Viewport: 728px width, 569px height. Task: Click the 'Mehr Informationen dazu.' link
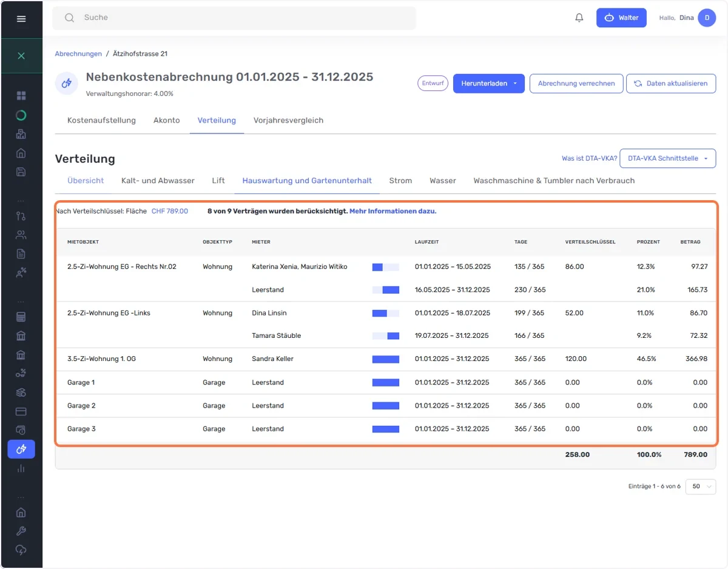coord(393,211)
